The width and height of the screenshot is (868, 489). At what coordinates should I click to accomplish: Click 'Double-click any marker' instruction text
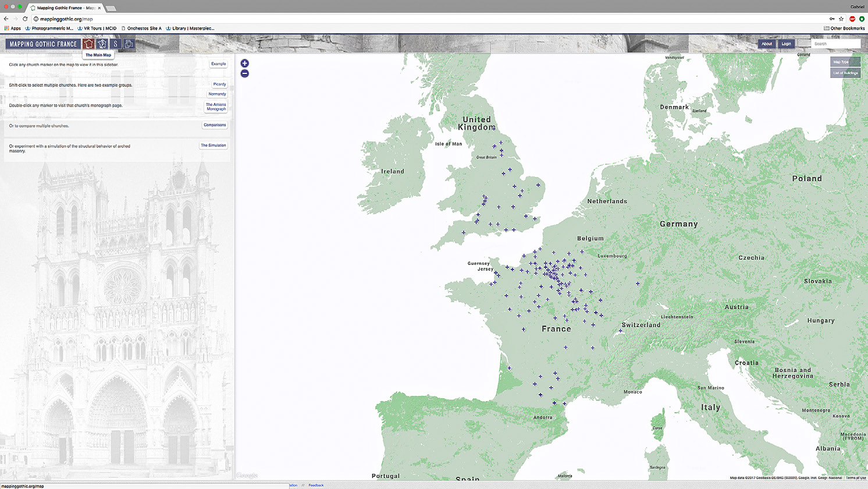click(66, 105)
